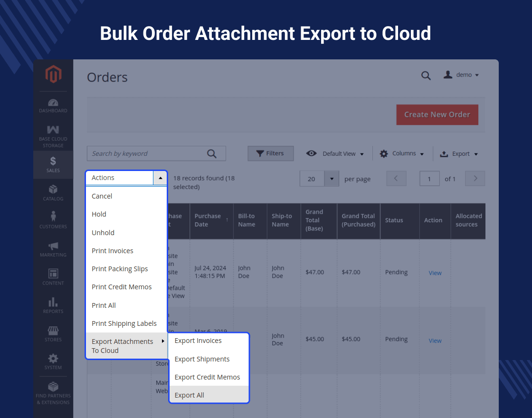Open the System settings gear in sidebar

tap(53, 361)
